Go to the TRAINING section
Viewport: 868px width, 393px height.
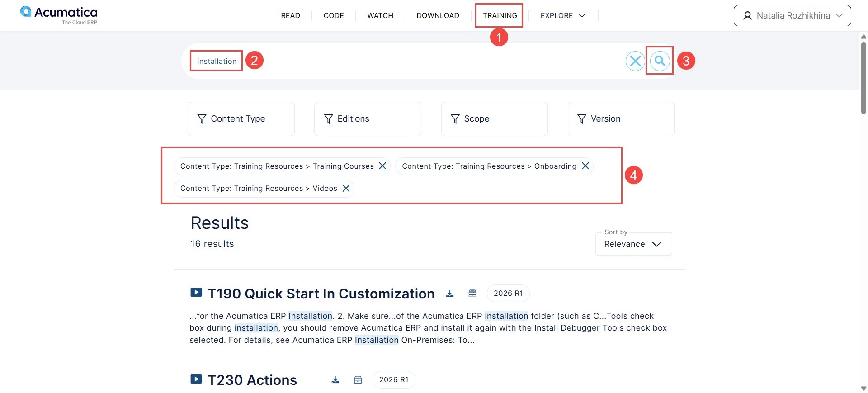(x=500, y=15)
